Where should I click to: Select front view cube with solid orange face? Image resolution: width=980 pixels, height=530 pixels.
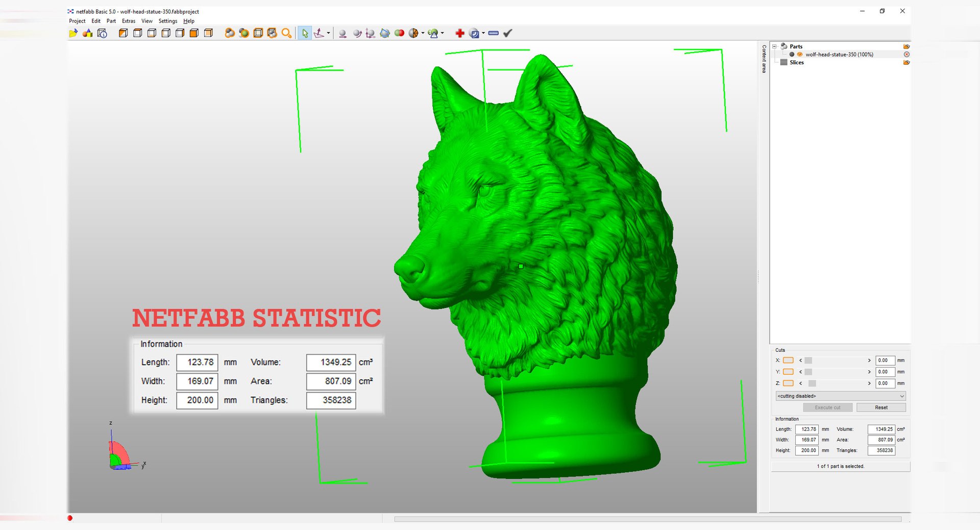point(194,33)
